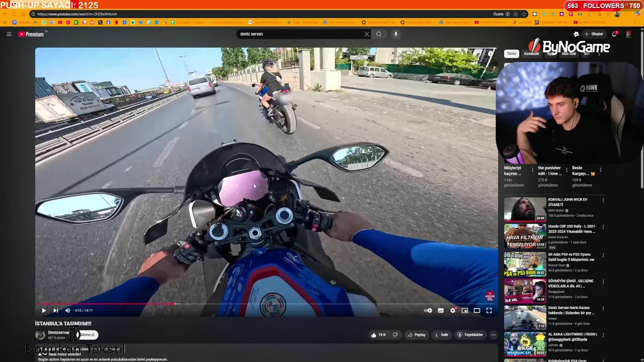Click 'the punisher edit - I love' short title

(550, 170)
